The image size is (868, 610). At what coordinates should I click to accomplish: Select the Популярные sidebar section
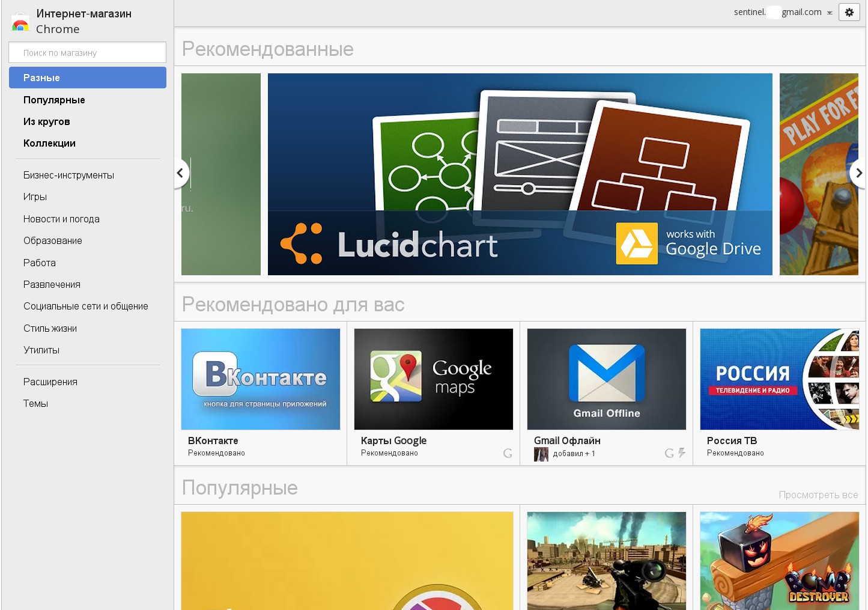click(x=54, y=100)
